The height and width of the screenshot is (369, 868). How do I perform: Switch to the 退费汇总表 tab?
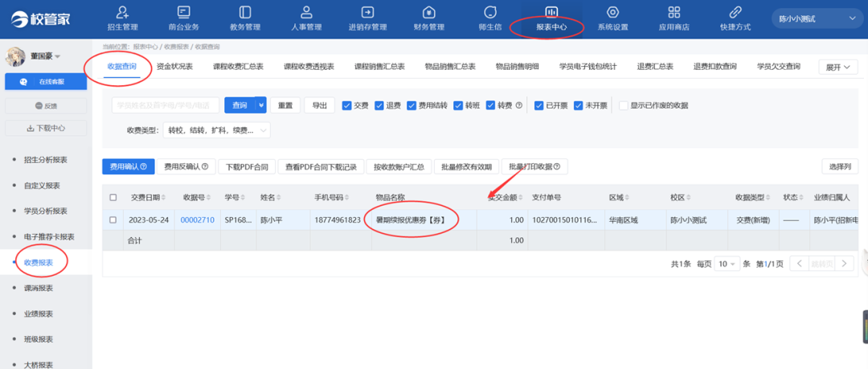tap(654, 67)
